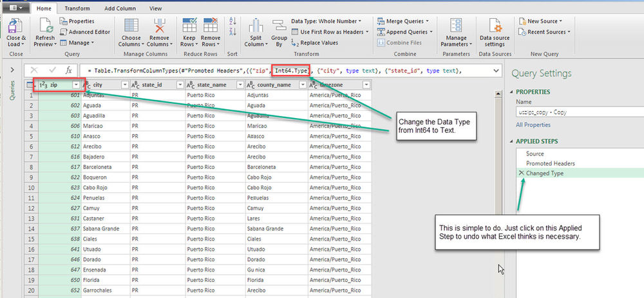The height and width of the screenshot is (298, 644).
Task: Expand the formula bar with the chevron
Action: click(x=496, y=71)
